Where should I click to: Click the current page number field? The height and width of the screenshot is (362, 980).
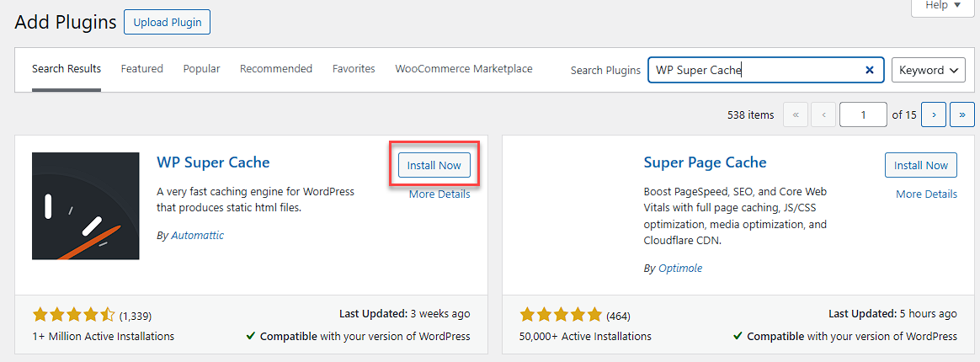pyautogui.click(x=863, y=114)
